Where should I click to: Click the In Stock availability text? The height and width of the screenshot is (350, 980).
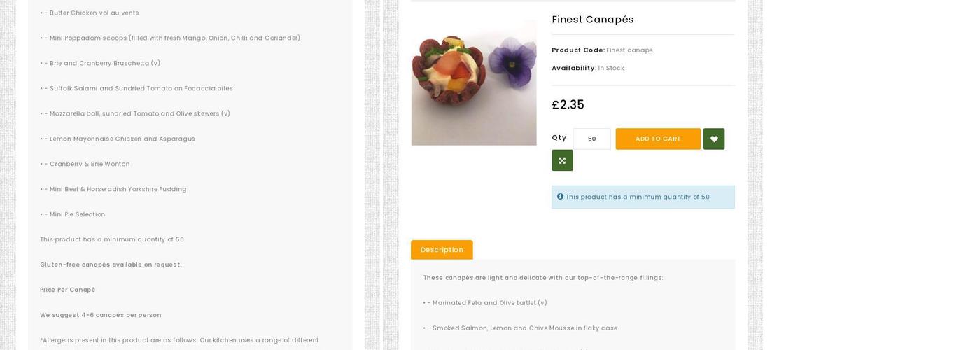pyautogui.click(x=611, y=68)
